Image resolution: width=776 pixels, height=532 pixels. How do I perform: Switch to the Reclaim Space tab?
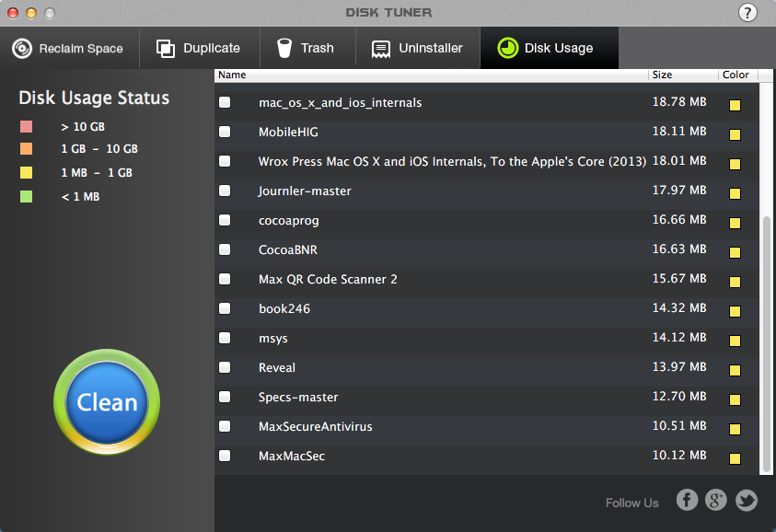(70, 48)
